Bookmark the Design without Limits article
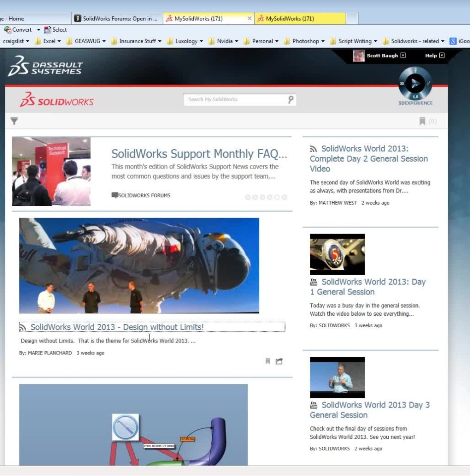470x476 pixels. (x=268, y=361)
